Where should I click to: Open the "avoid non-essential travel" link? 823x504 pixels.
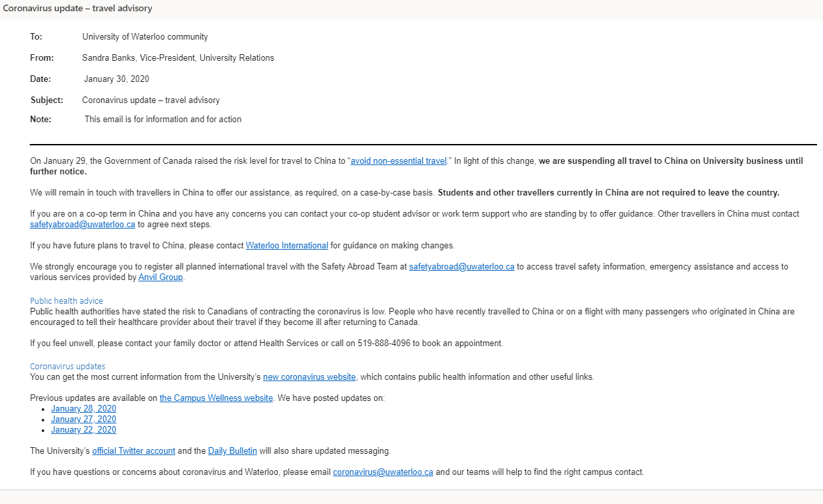pyautogui.click(x=399, y=161)
